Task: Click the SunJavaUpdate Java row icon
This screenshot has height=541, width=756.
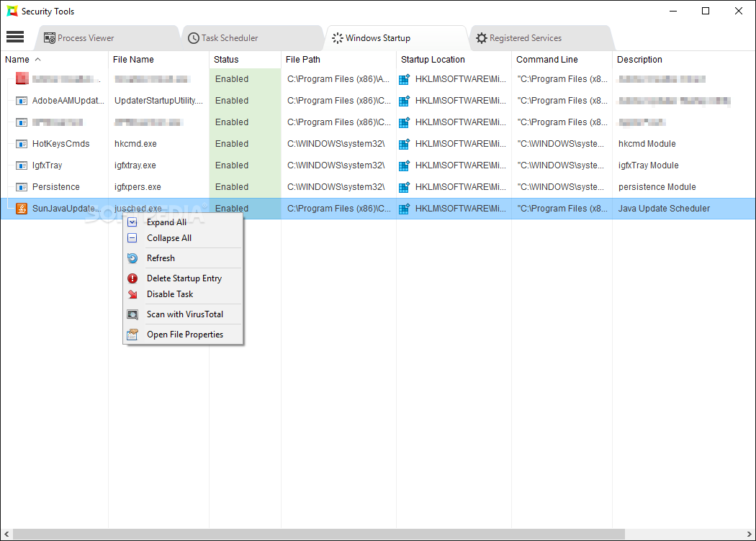Action: tap(22, 209)
